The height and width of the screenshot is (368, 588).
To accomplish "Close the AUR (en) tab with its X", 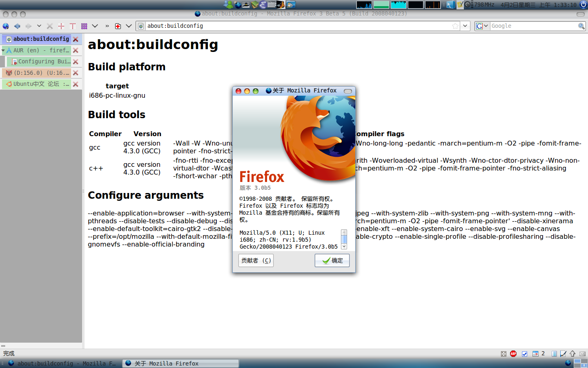I will [76, 50].
